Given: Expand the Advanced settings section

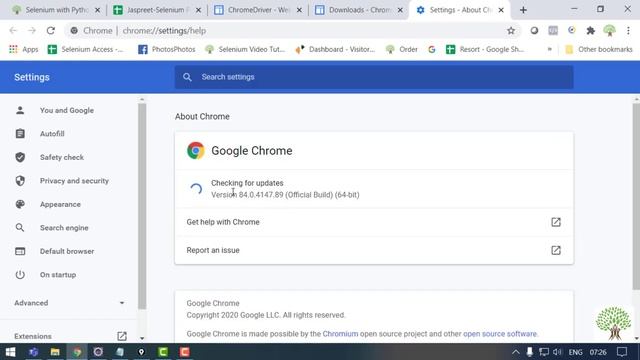Looking at the screenshot, I should click(69, 303).
